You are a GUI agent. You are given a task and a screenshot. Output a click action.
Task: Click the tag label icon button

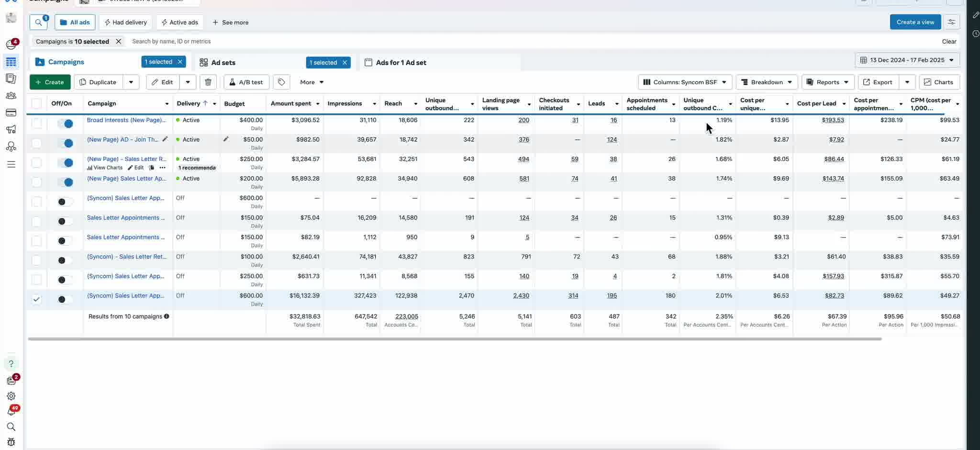pos(281,82)
